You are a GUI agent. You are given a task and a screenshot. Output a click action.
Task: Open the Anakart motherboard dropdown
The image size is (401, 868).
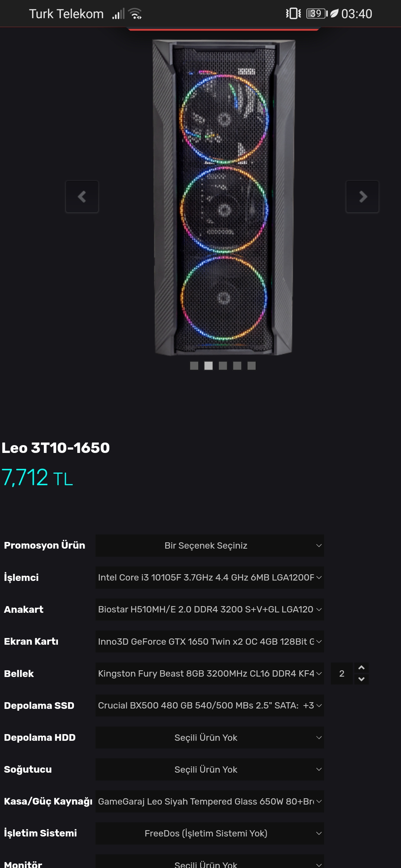click(210, 609)
